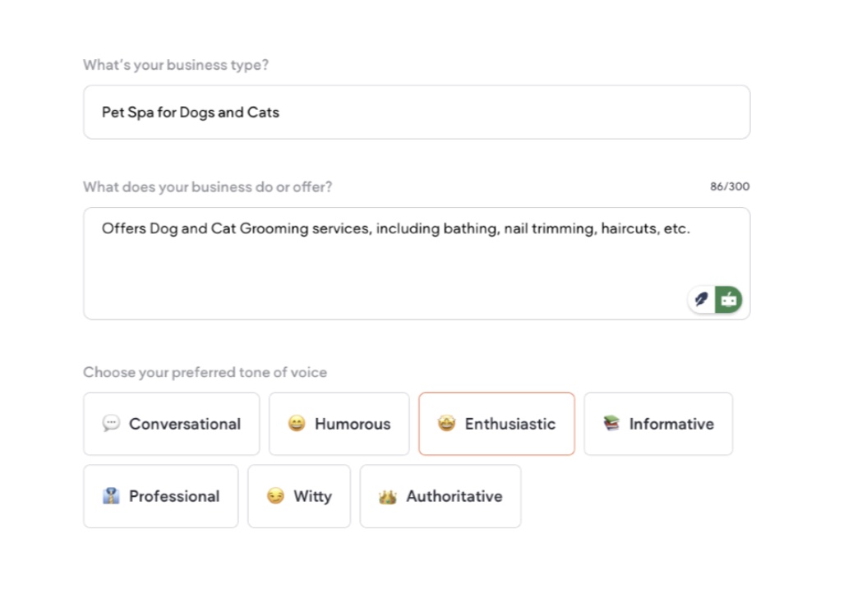
Task: Select the Witty tone option
Action: (299, 496)
